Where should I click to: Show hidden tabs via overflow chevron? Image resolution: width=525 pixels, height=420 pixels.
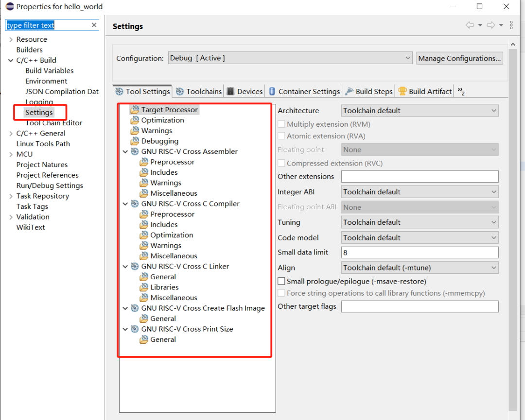point(461,91)
